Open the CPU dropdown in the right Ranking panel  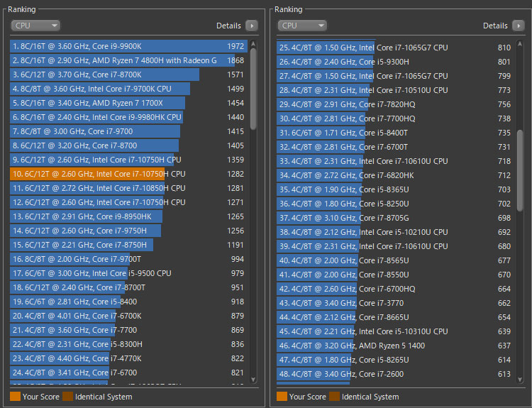302,26
